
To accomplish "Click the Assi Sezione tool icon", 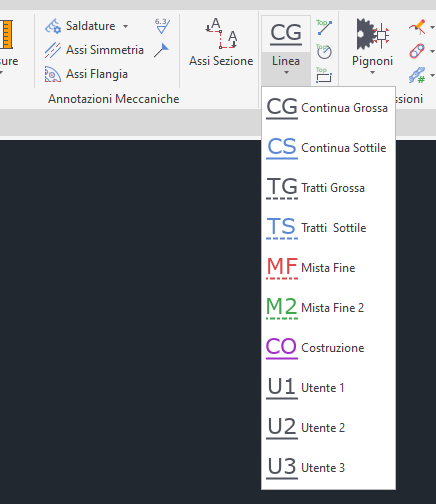I will pos(221,33).
